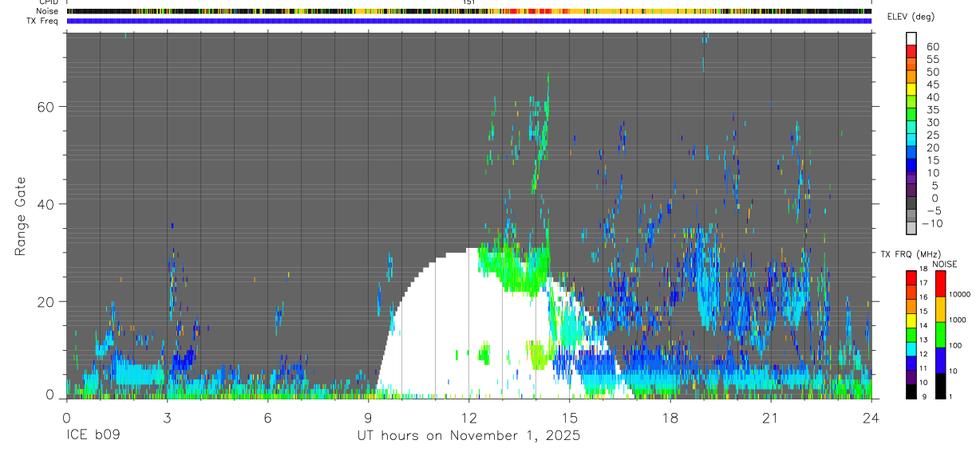Select the cyan 12–13 MHz TX FRQ swatch
Screen dimensions: 980x452
click(x=911, y=348)
